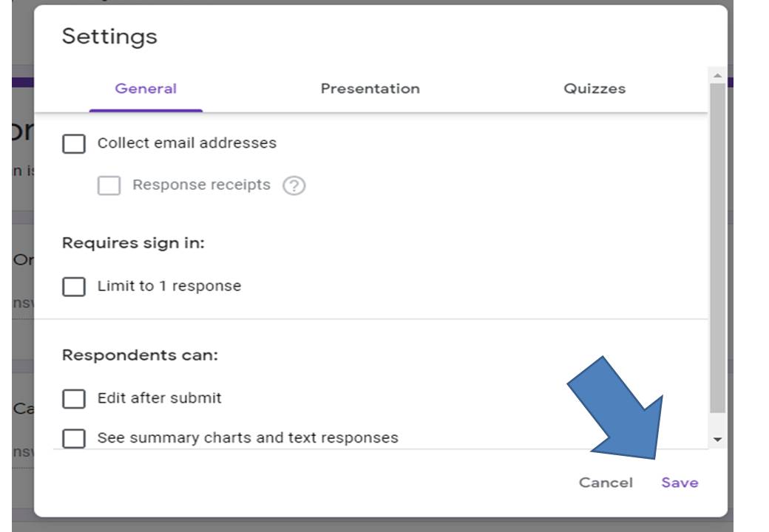The width and height of the screenshot is (769, 532).
Task: Click the Save button
Action: click(680, 482)
